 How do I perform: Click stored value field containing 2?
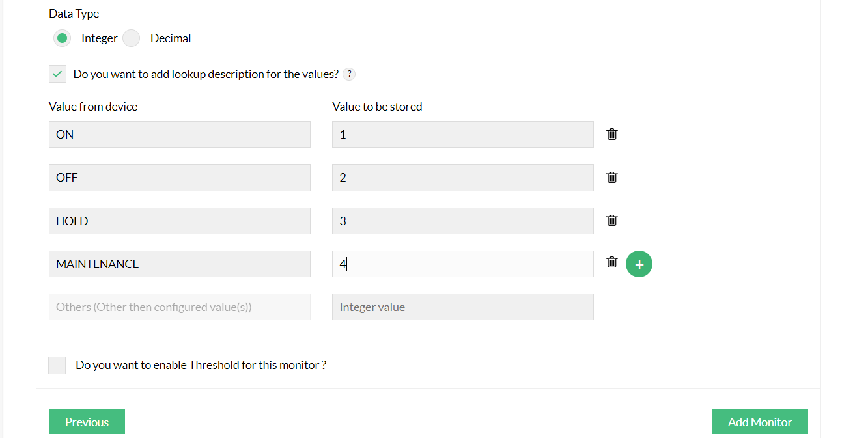[x=462, y=178]
